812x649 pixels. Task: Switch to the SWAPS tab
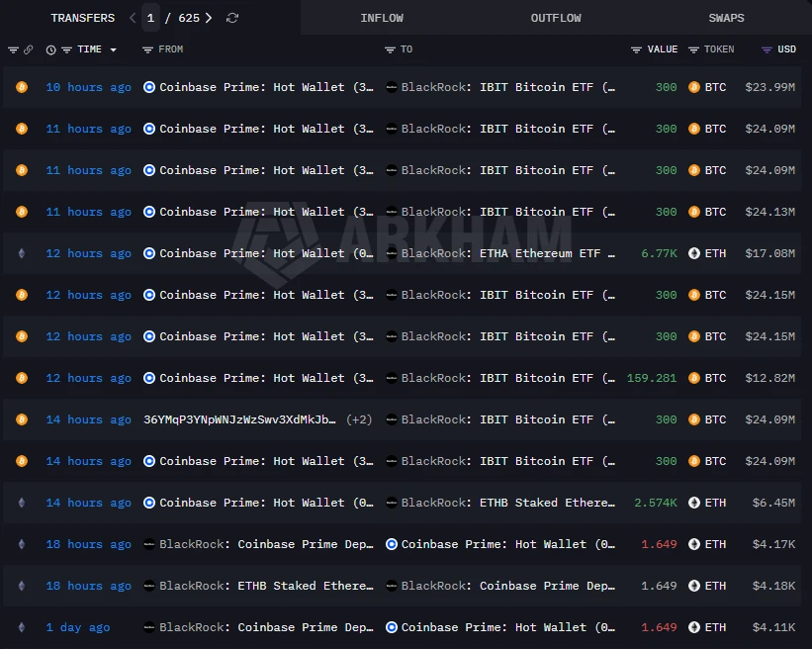(x=726, y=18)
